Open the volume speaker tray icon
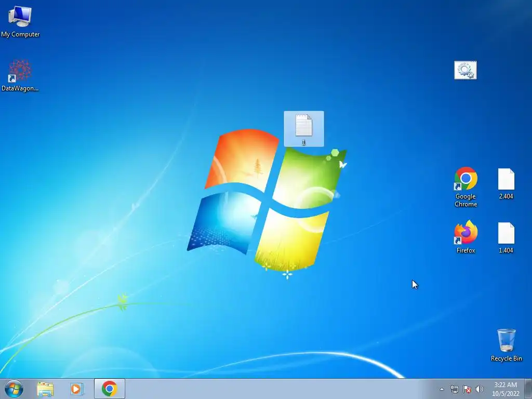Viewport: 532px width, 399px height. pos(480,389)
